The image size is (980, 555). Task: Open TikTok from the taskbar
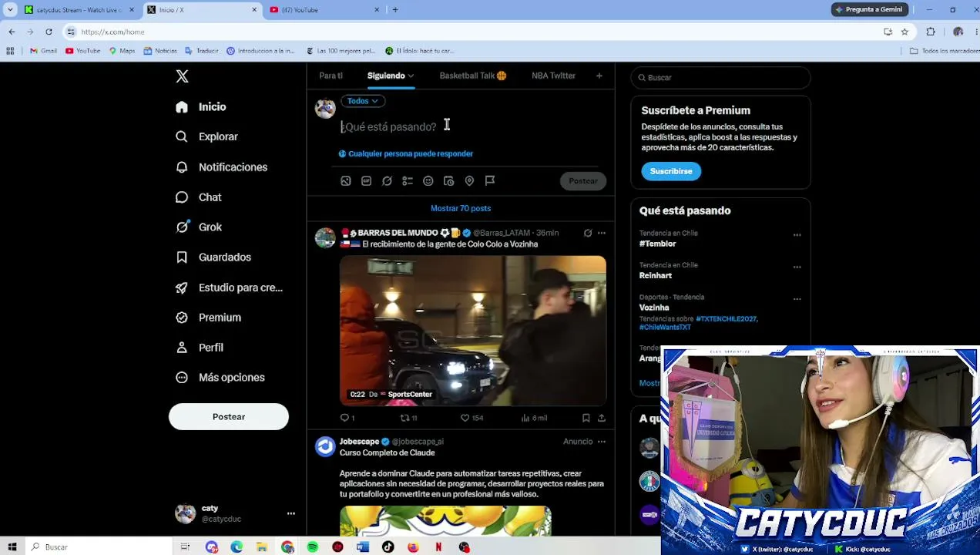(x=388, y=547)
